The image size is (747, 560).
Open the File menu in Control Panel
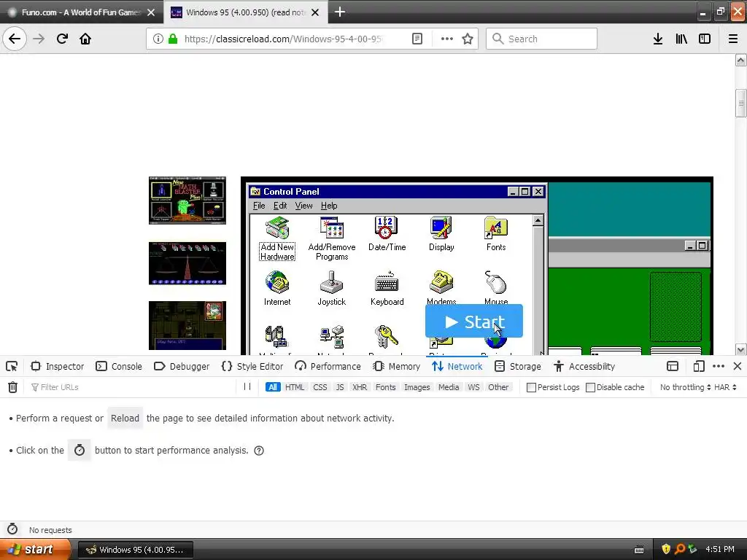click(259, 205)
